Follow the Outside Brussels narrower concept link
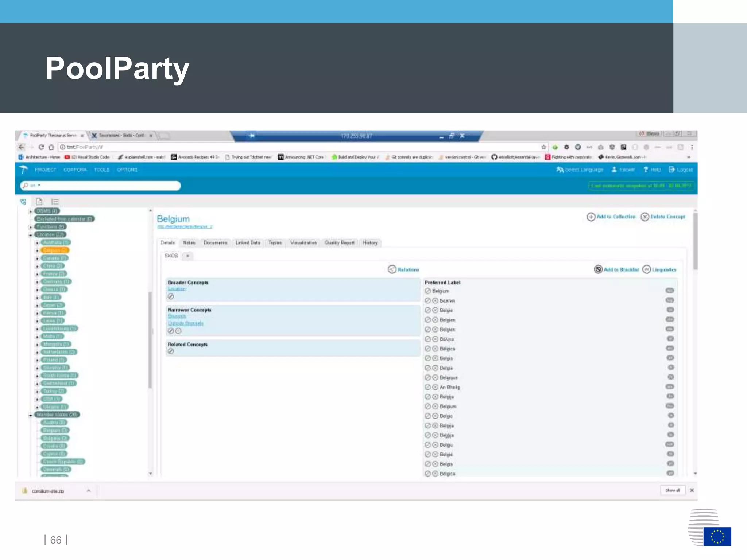Image resolution: width=747 pixels, height=560 pixels. pos(186,323)
